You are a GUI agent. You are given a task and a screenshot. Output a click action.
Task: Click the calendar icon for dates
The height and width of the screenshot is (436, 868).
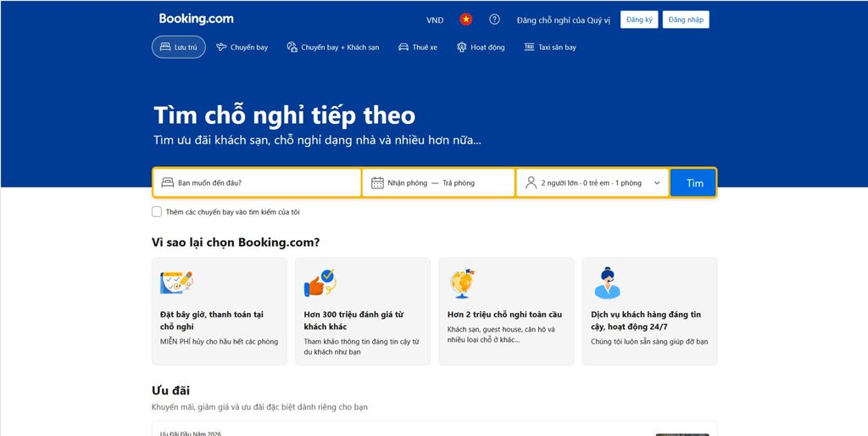point(377,182)
